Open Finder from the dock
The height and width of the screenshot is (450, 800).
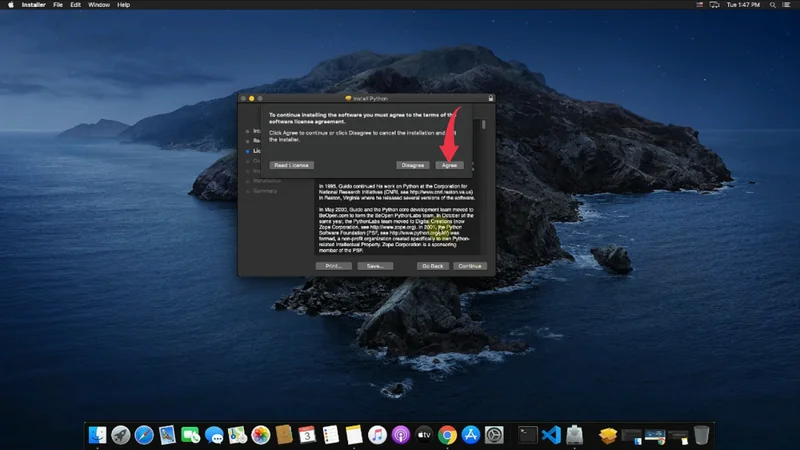98,435
